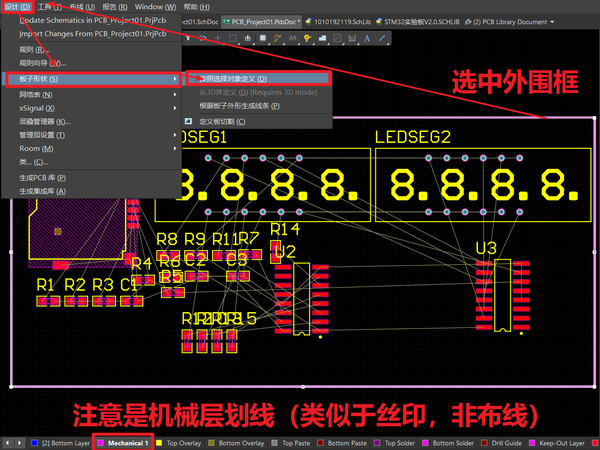Screen dimensions: 600x450
Task: Open the 类 (C) classes entry
Action: pos(92,162)
